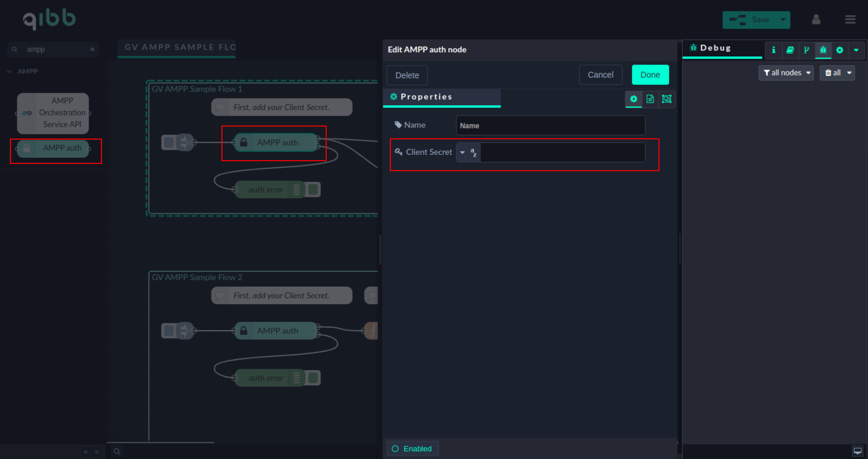Click the workspace search magnifier icon
Viewport: 868px width, 459px height.
point(117,451)
